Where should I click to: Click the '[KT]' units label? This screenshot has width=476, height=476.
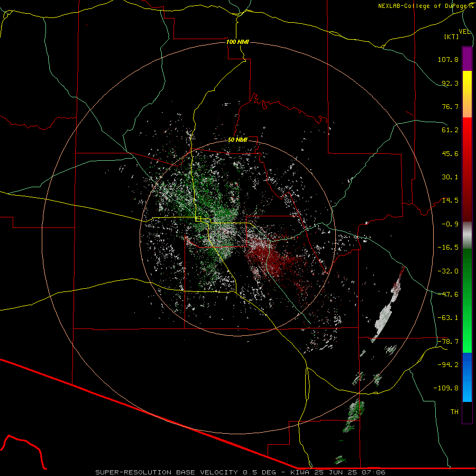[452, 37]
